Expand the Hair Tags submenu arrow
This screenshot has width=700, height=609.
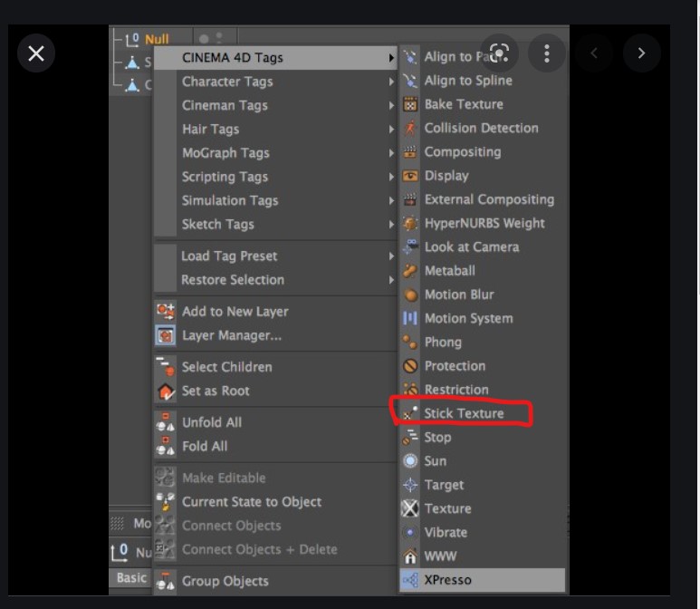point(391,129)
